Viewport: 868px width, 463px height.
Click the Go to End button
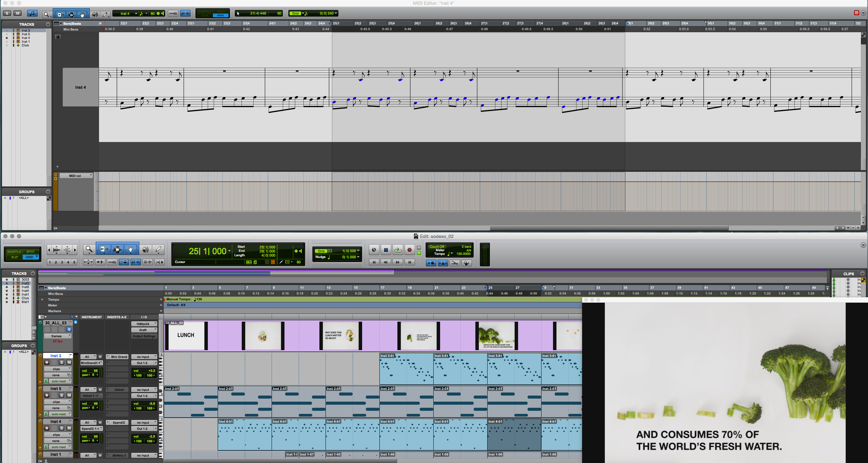point(409,262)
